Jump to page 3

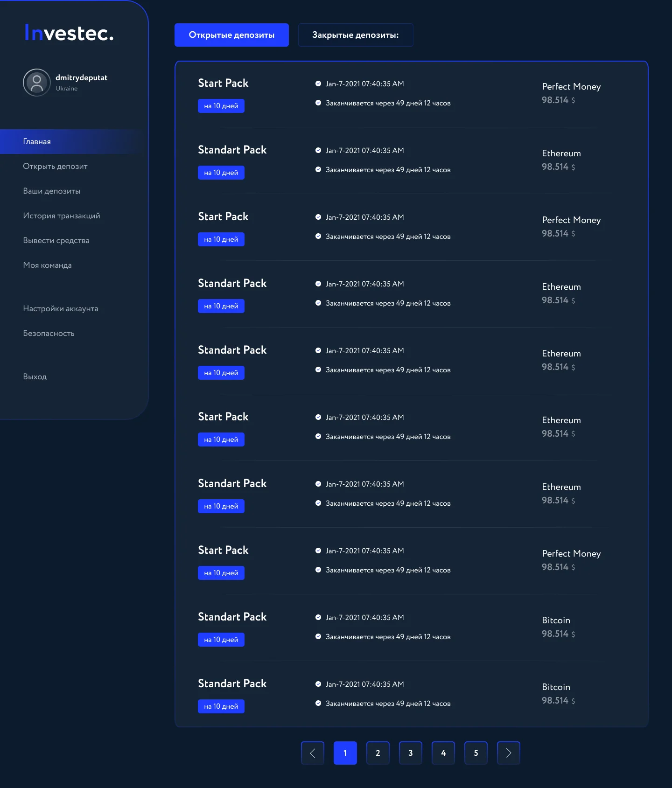point(410,753)
